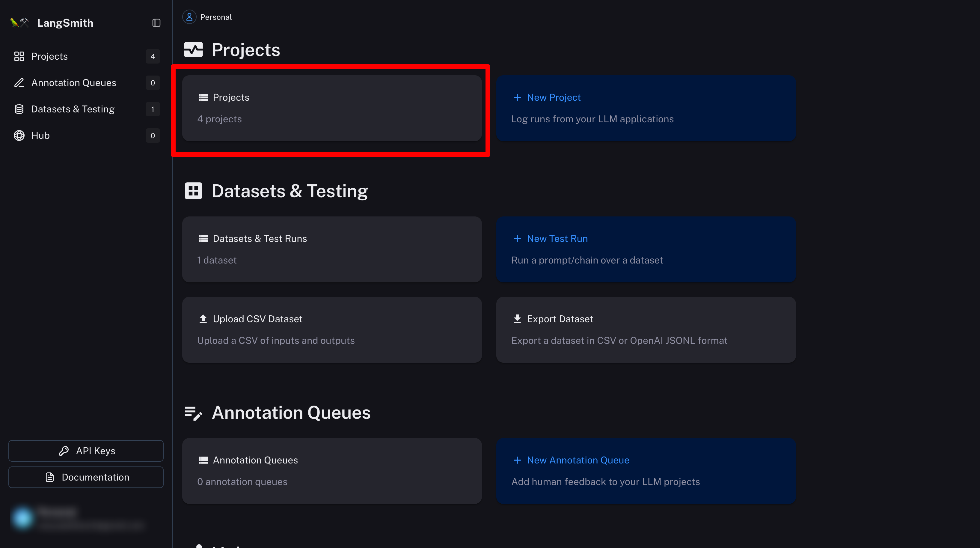The width and height of the screenshot is (980, 548).
Task: Click the blurred user profile avatar
Action: 22,518
